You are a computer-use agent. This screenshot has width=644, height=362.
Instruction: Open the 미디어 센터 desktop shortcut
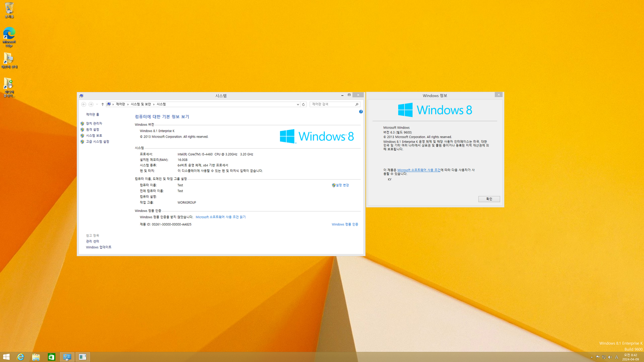tap(9, 61)
